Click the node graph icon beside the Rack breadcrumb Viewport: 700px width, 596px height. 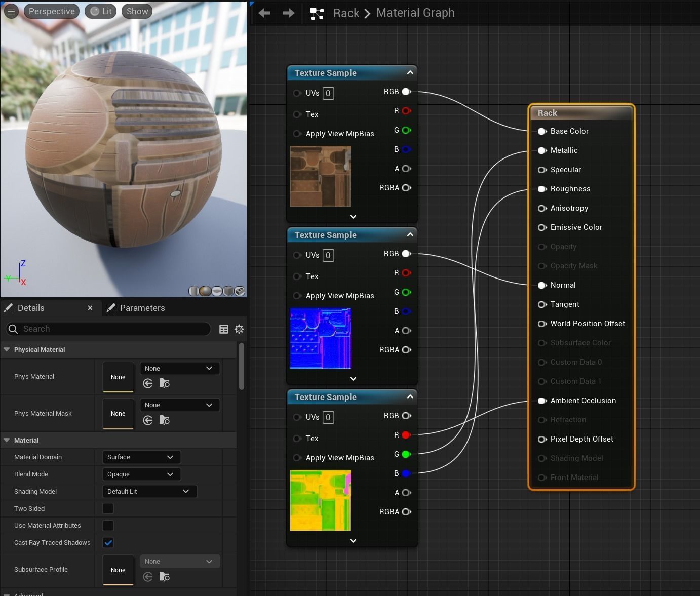pos(317,14)
